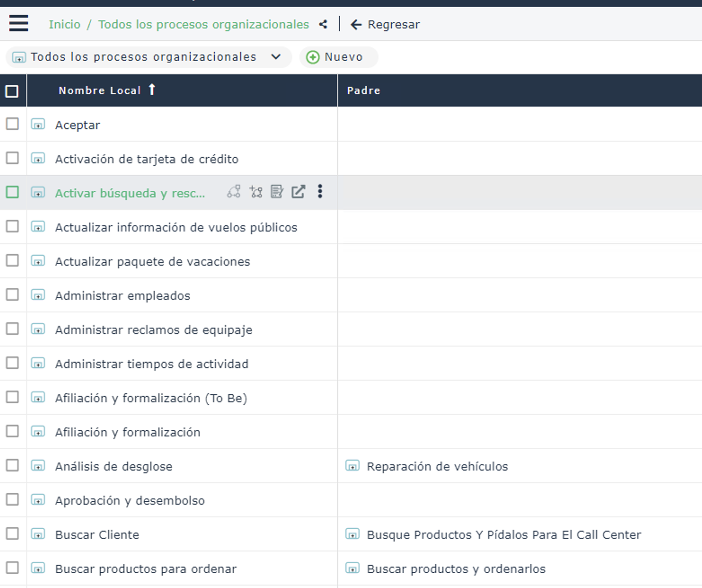Image resolution: width=702 pixels, height=588 pixels.
Task: Open the three-dots more options menu
Action: pos(320,192)
